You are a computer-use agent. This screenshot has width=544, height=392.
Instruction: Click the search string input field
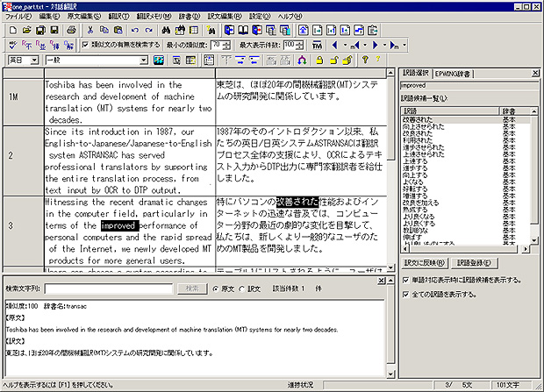coord(109,289)
